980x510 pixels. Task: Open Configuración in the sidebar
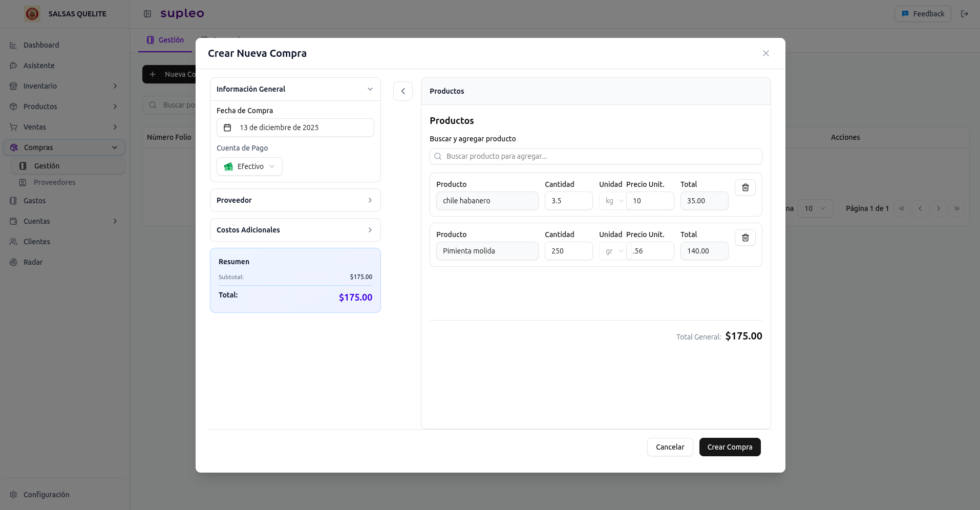point(46,495)
